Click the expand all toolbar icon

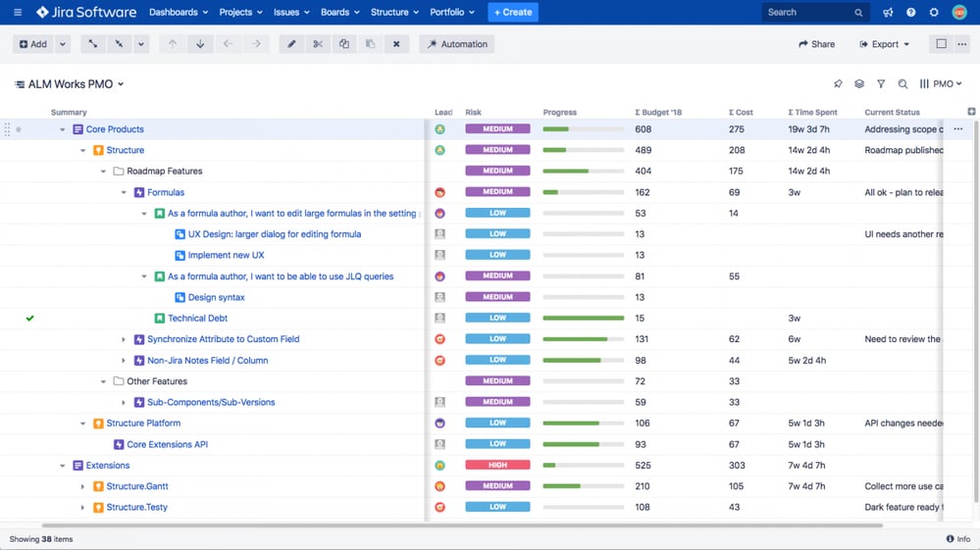[92, 44]
